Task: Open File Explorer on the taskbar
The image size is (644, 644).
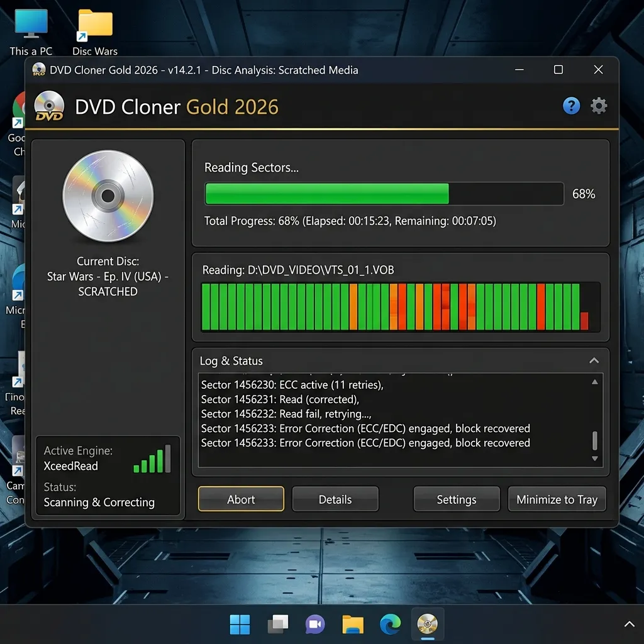Action: (x=353, y=625)
